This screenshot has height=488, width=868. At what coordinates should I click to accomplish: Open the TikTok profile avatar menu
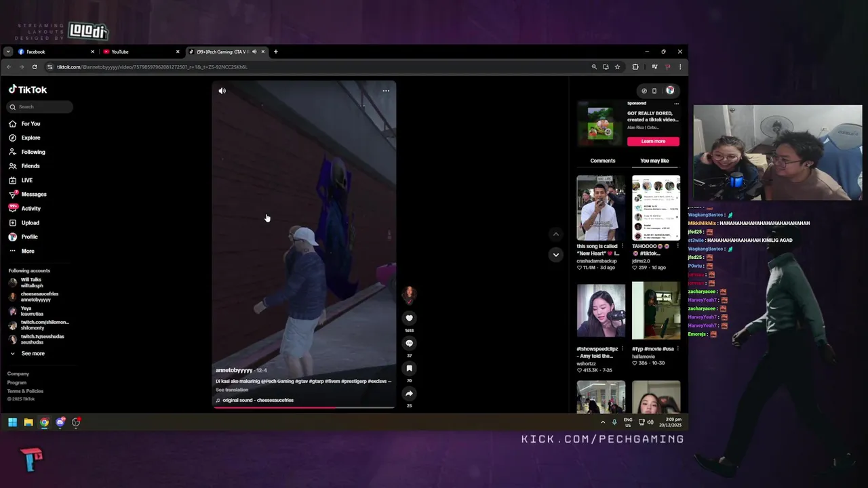[670, 91]
